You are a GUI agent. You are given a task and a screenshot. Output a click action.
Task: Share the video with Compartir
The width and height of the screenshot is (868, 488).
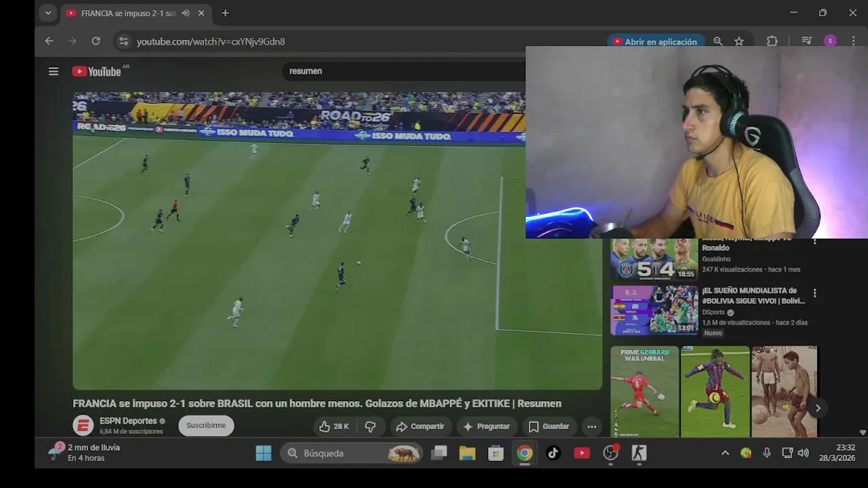420,426
